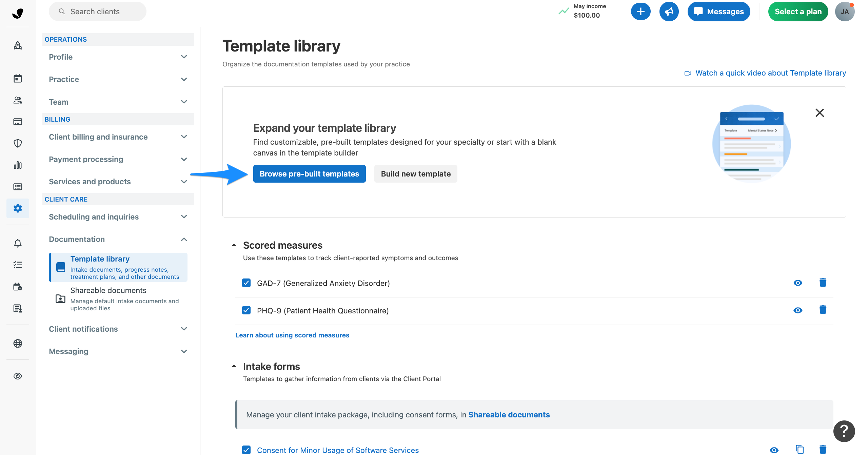The height and width of the screenshot is (455, 868).
Task: Open the calendar icon in left sidebar
Action: (18, 78)
